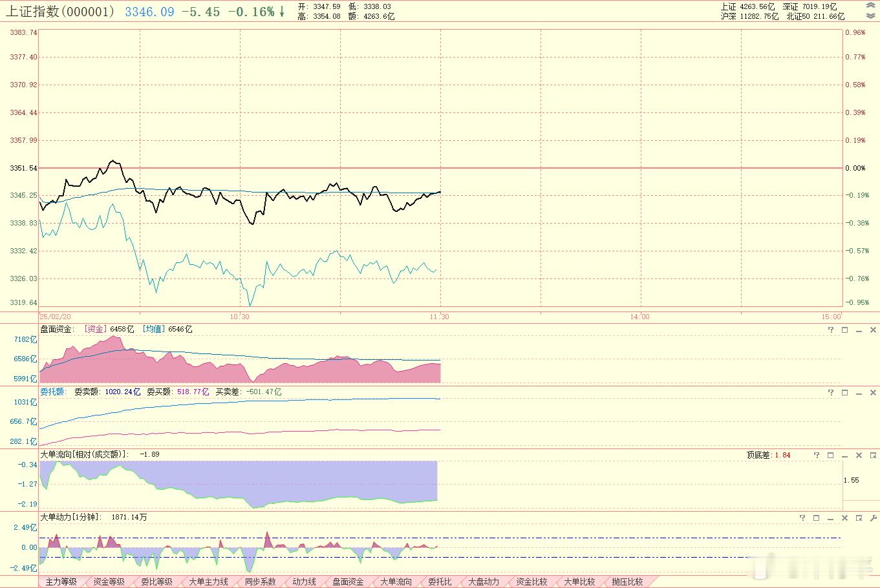Close the 大单动力 indicator panel
This screenshot has width=880, height=588.
coord(844,518)
